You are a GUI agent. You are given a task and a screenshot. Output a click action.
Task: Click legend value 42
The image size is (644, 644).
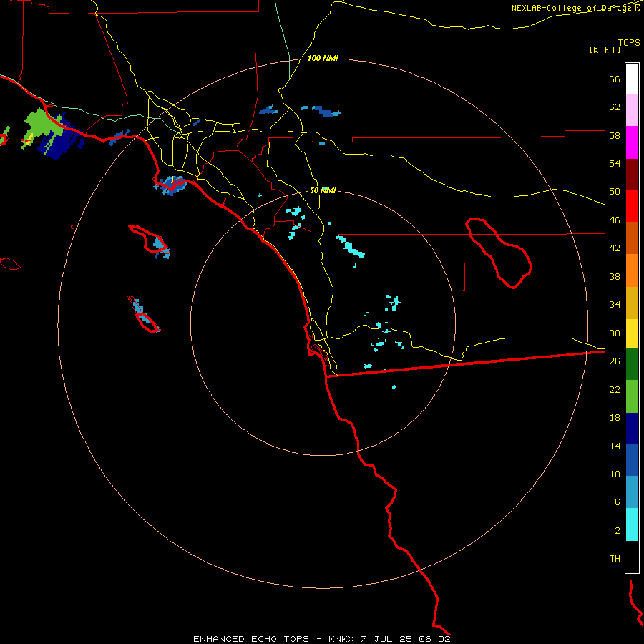coord(615,248)
